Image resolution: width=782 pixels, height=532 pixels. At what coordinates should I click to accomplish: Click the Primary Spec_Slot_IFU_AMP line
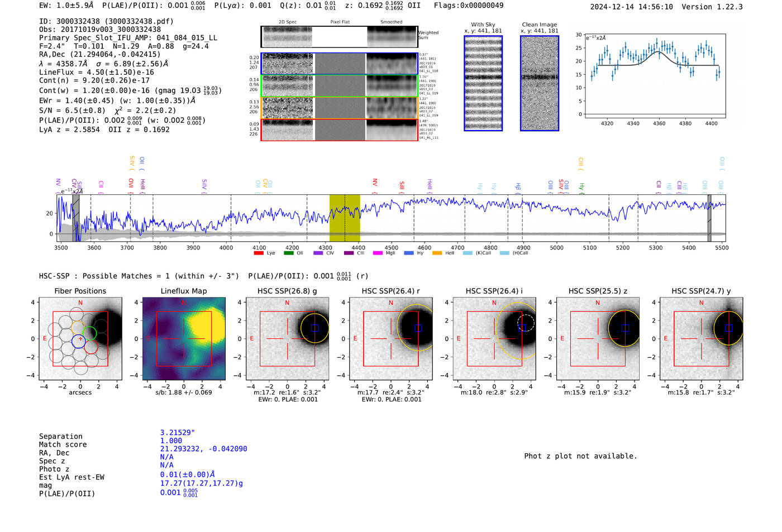click(128, 38)
